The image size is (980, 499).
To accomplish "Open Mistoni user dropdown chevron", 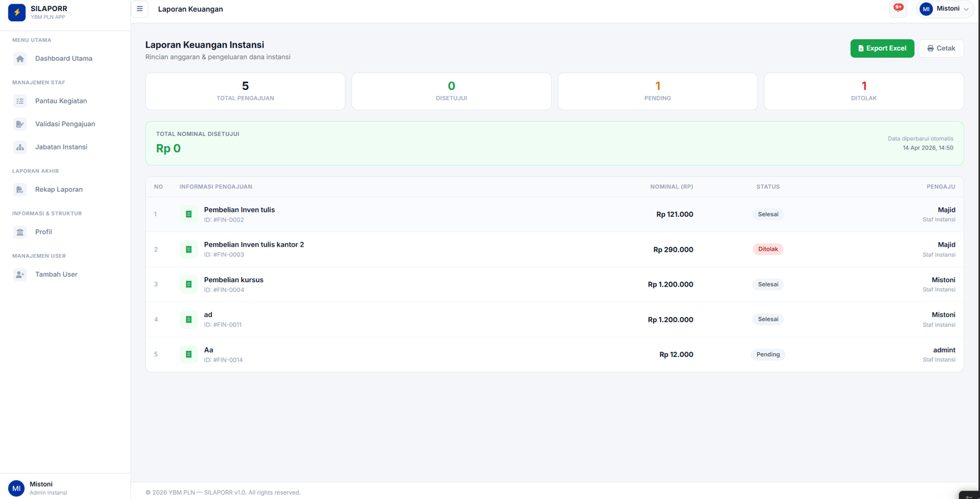I will [x=966, y=9].
